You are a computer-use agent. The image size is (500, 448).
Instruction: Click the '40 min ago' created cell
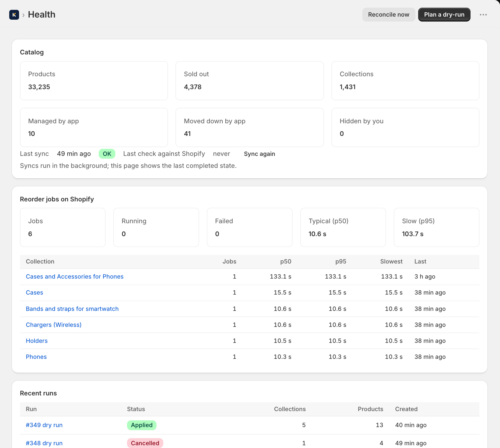(x=411, y=425)
